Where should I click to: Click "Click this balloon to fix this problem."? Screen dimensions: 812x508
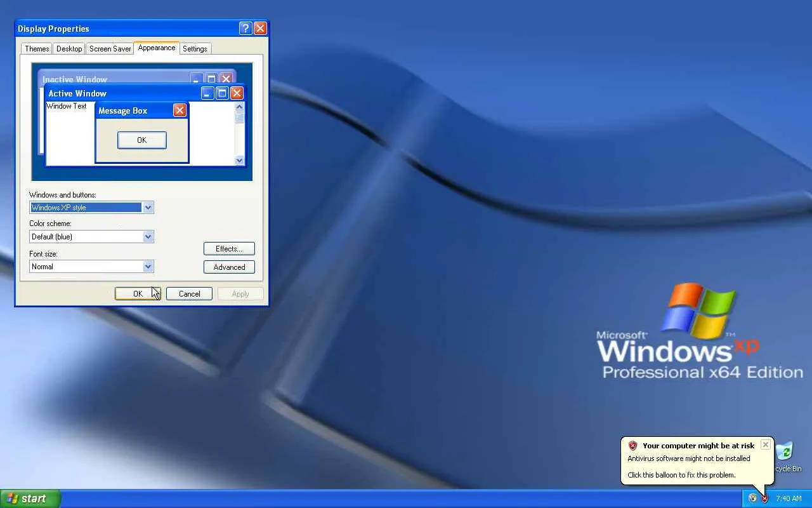pos(681,475)
